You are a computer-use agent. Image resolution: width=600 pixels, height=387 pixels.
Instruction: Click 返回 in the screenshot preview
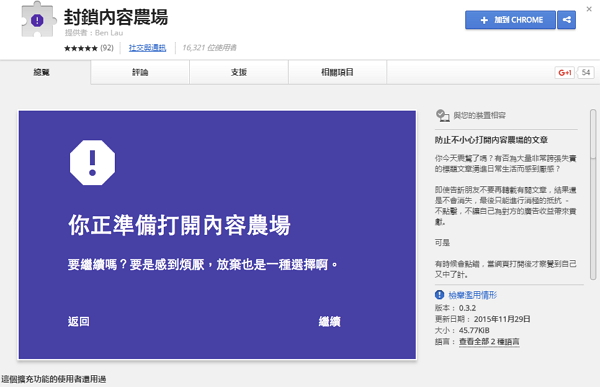[79, 322]
